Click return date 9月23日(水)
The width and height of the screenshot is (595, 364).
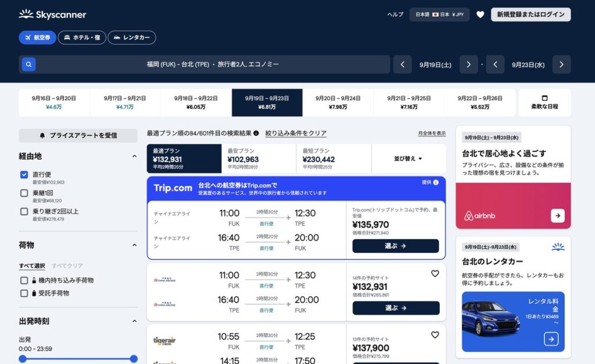tap(528, 65)
